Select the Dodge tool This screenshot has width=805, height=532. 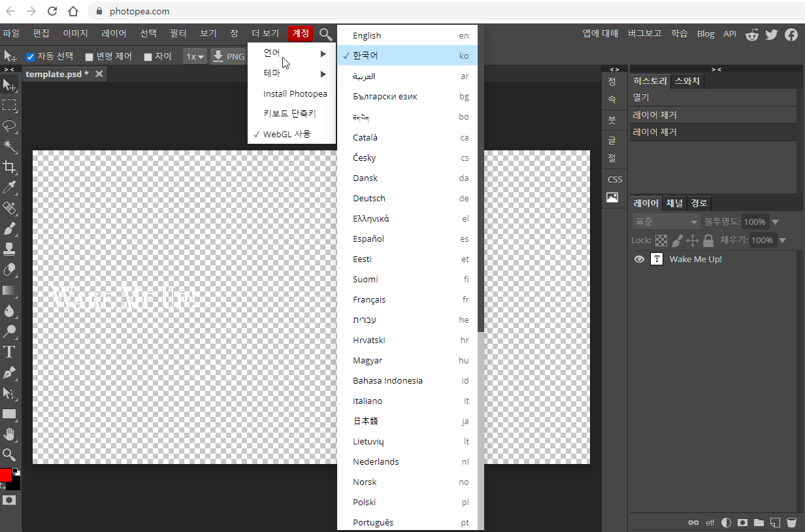(9, 331)
